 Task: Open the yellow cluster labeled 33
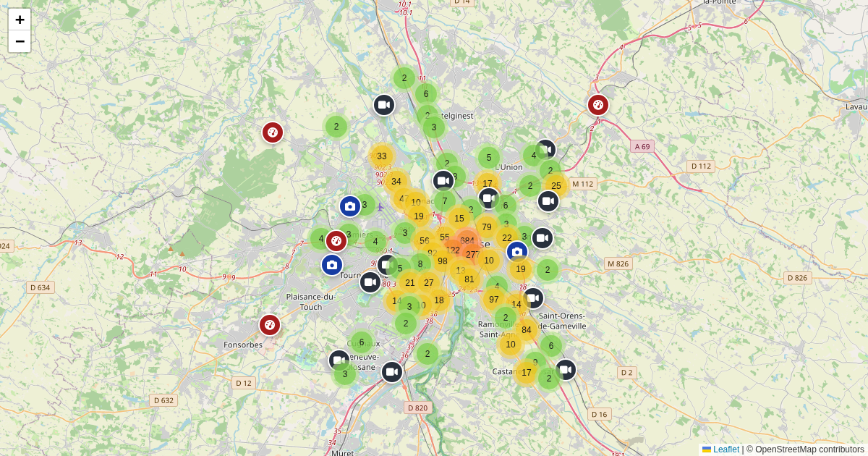tap(382, 156)
